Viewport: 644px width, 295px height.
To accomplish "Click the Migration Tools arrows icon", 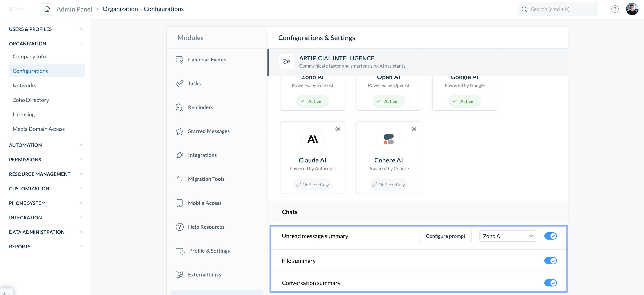I will point(180,179).
